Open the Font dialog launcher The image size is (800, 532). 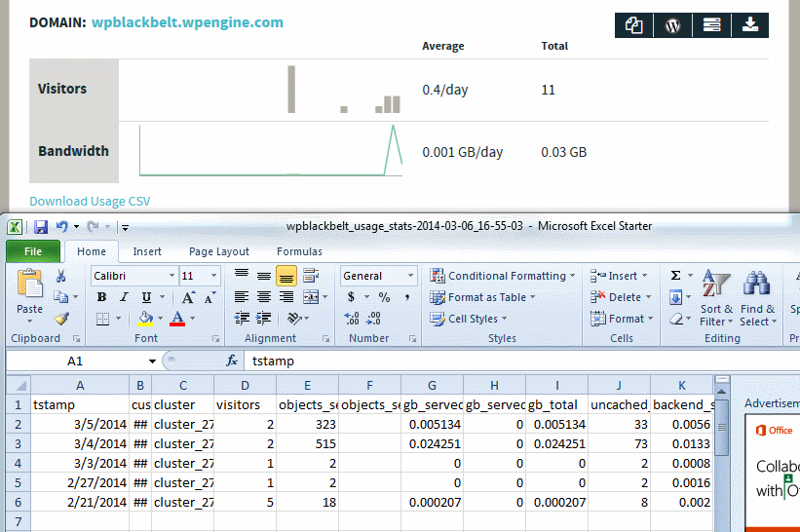coord(215,339)
